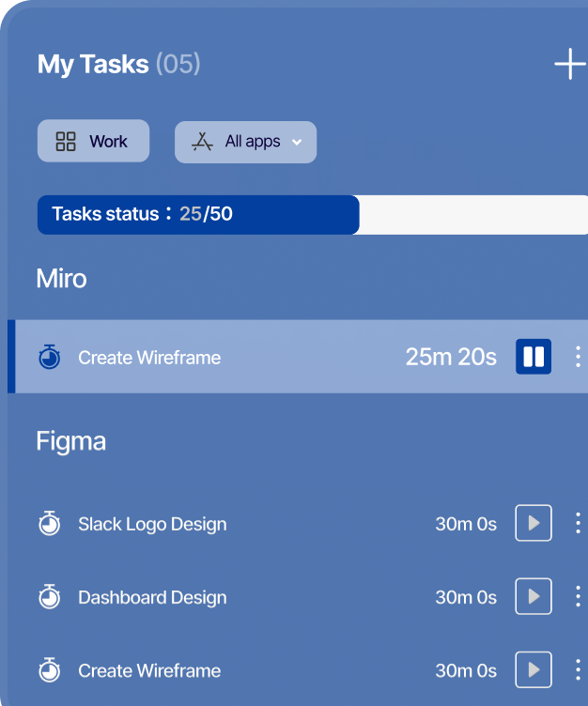
Task: Click the Tasks status progress bar
Action: click(x=312, y=215)
